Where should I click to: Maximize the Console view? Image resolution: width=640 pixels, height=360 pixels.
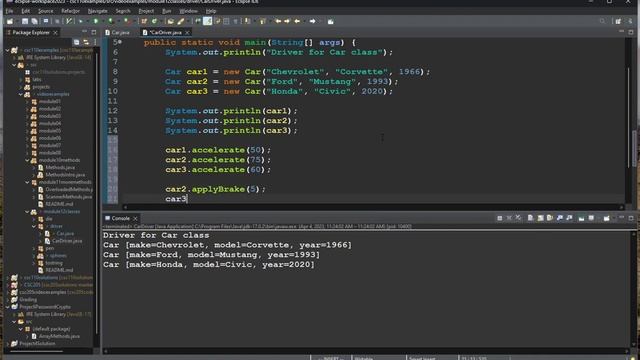click(x=631, y=218)
